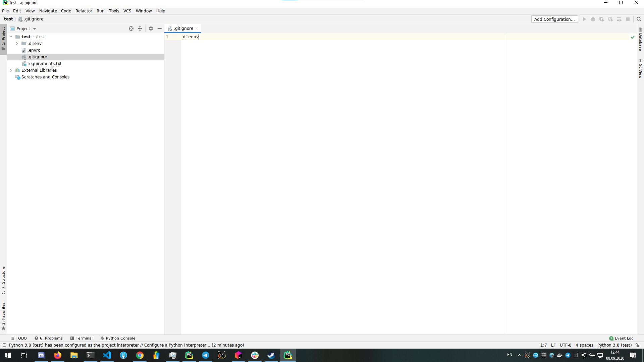The width and height of the screenshot is (644, 362).
Task: Change UTF-8 file encoding
Action: 566,345
